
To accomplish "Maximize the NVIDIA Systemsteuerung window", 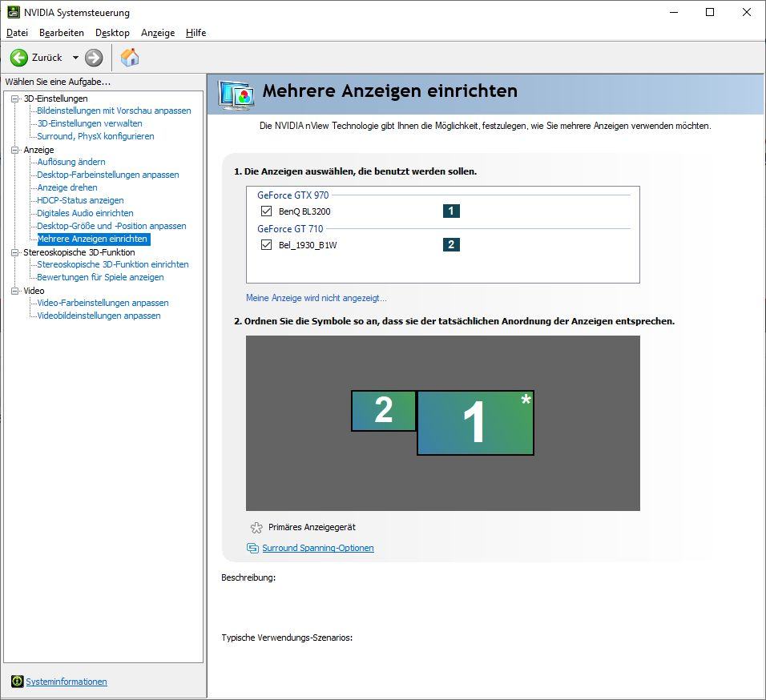I will 710,12.
